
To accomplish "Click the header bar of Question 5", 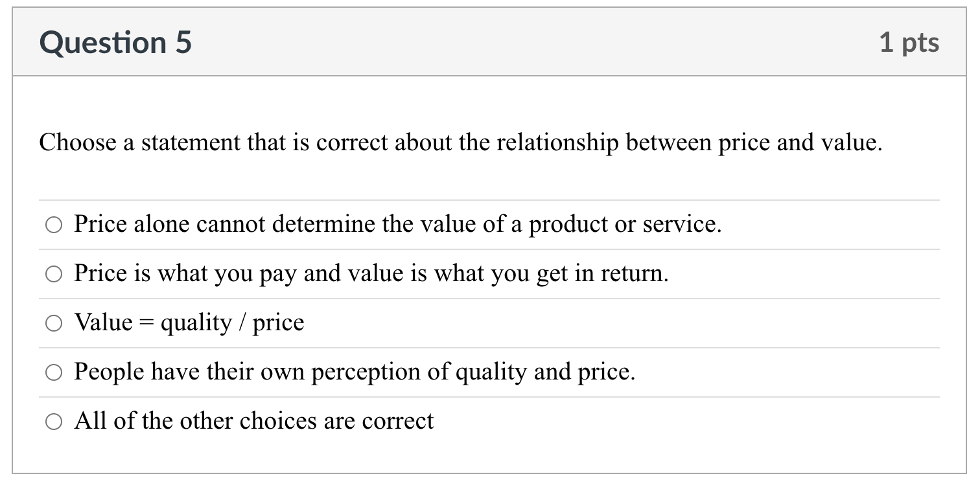I will [x=490, y=41].
